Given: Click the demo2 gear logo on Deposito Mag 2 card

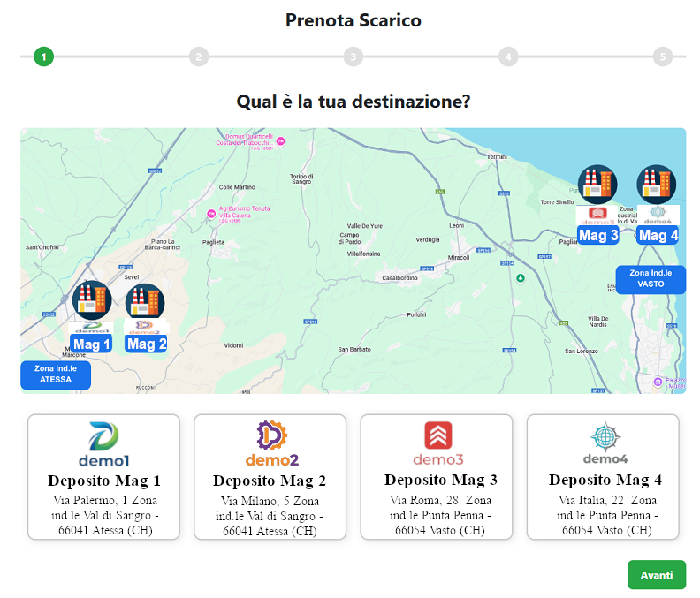Looking at the screenshot, I should (x=271, y=443).
